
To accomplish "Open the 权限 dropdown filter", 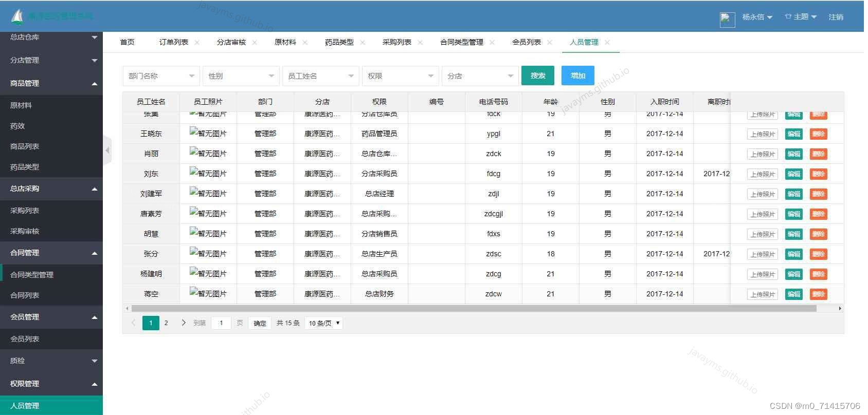I will (x=400, y=76).
